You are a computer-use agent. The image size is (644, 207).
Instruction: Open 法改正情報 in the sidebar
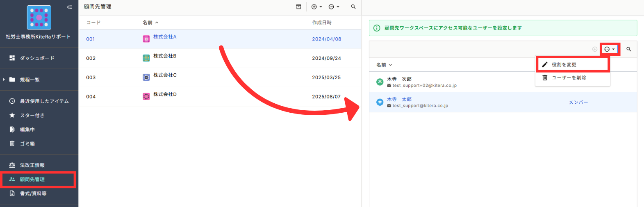(x=32, y=165)
